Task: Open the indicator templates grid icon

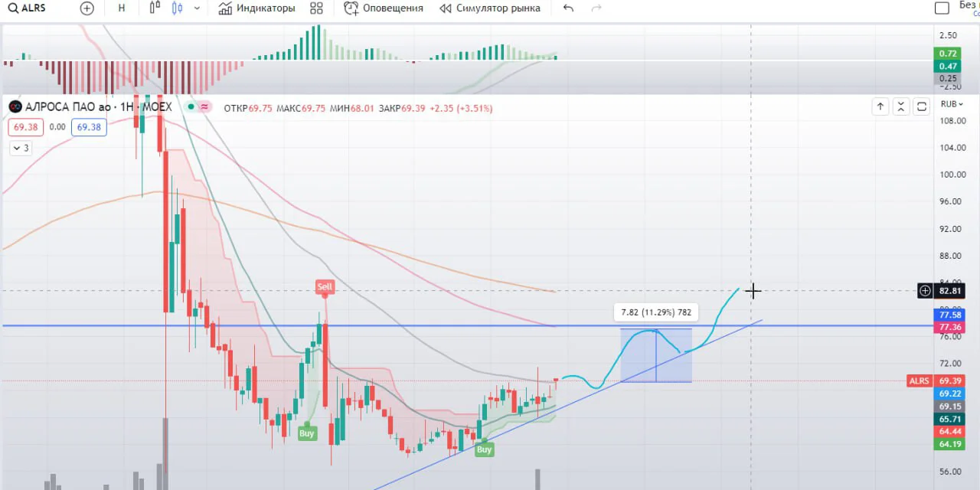Action: [316, 8]
